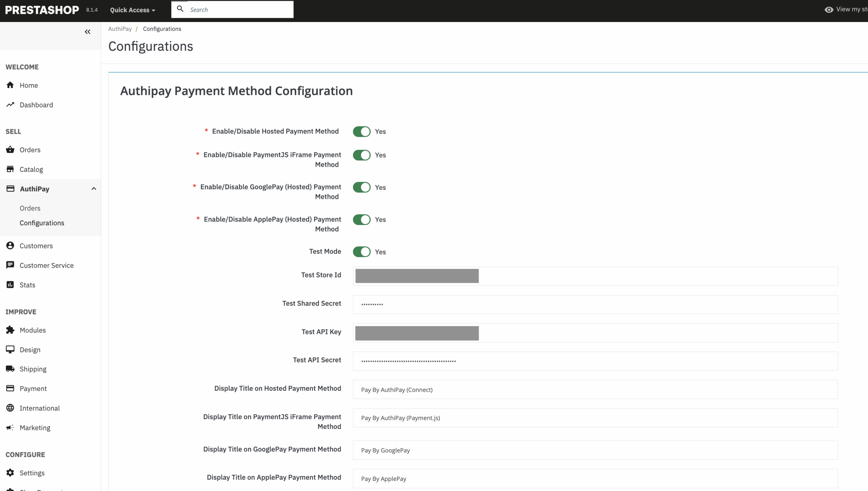Click the Stats bar chart icon
Screen dimensions: 868x491
tap(10, 285)
